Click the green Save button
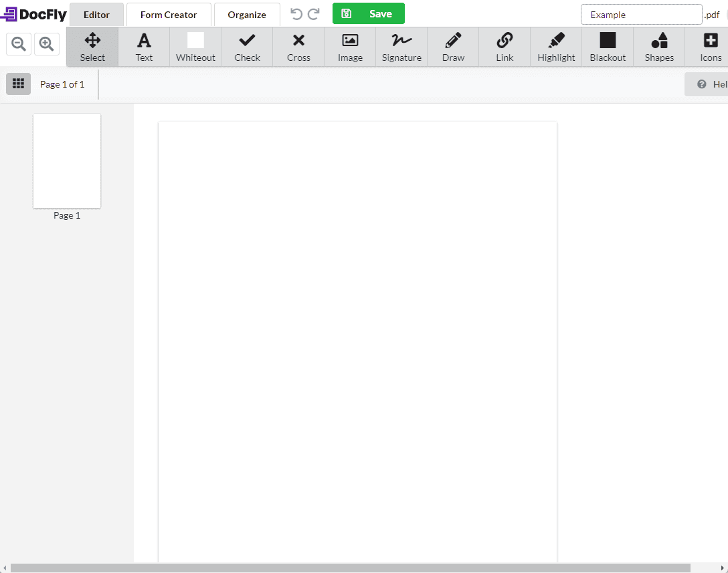728x573 pixels. (369, 13)
